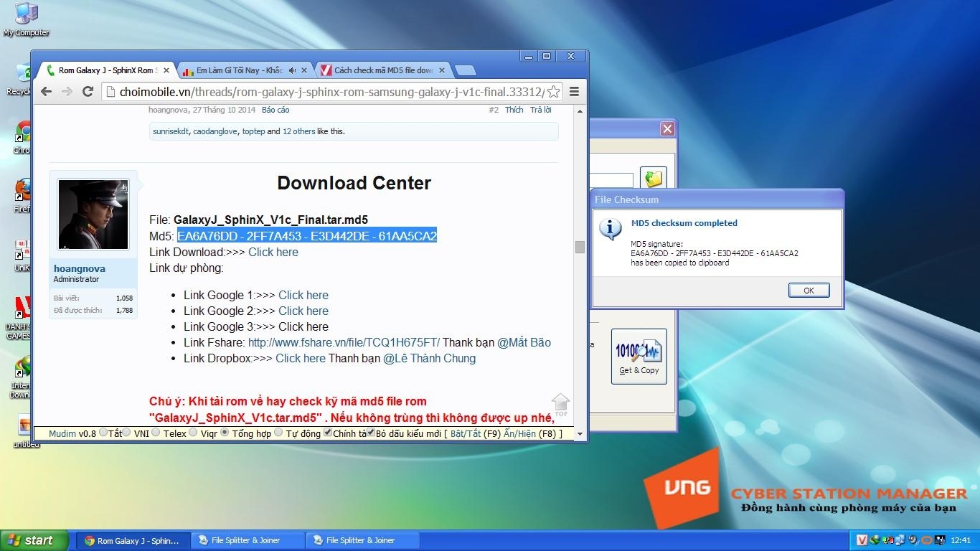Click Trả lời to reply
Viewport: 980px width, 551px height.
[x=540, y=110]
